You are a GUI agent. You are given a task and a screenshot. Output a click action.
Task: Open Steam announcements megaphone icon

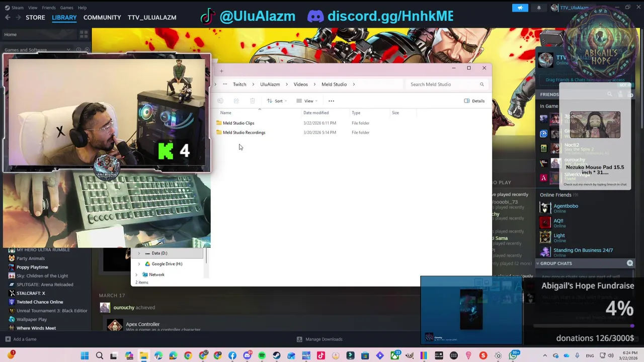[520, 8]
